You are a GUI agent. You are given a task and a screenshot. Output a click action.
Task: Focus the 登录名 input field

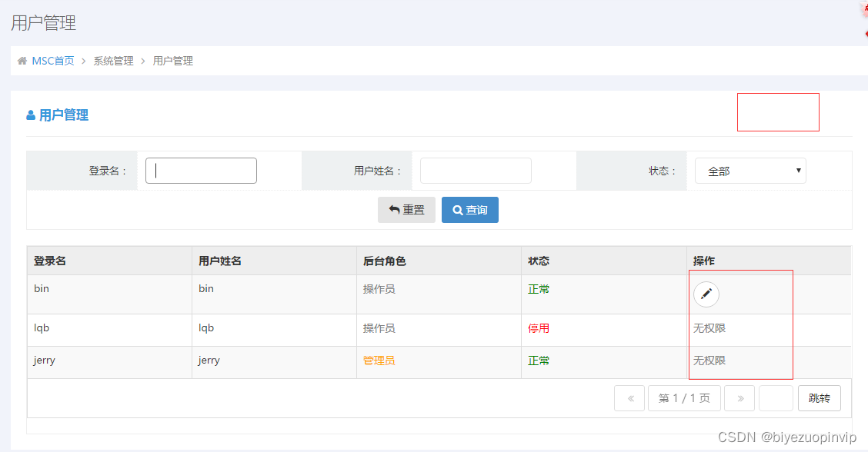201,171
